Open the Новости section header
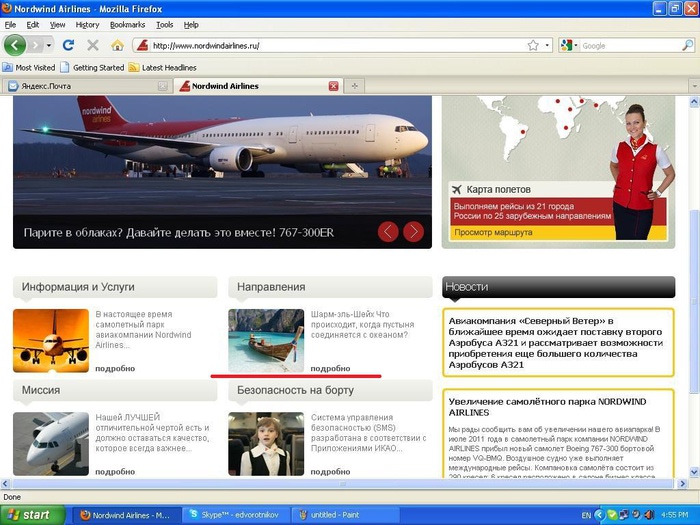The image size is (700, 525). pos(558,287)
